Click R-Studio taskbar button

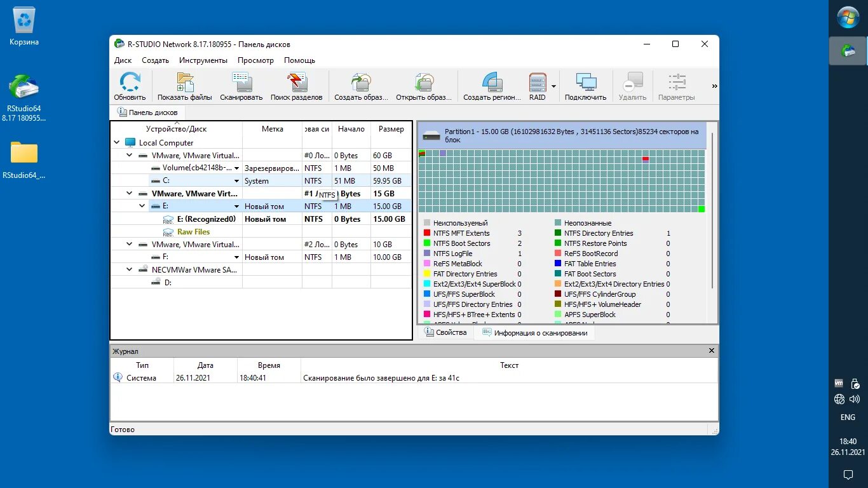tap(848, 51)
